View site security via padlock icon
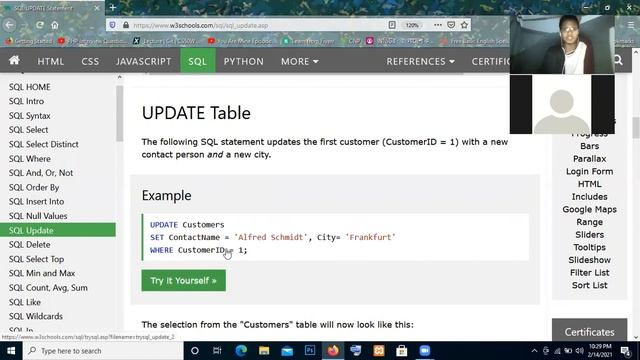Screen dimensions: 640x360 126,25
